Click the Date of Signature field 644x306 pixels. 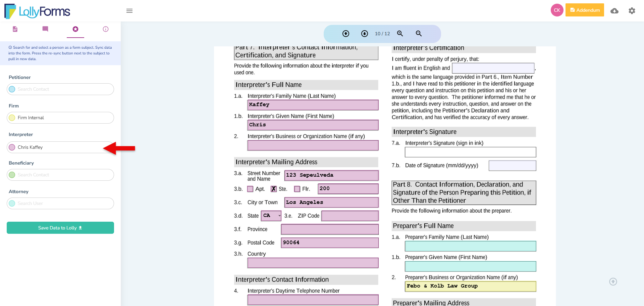512,166
